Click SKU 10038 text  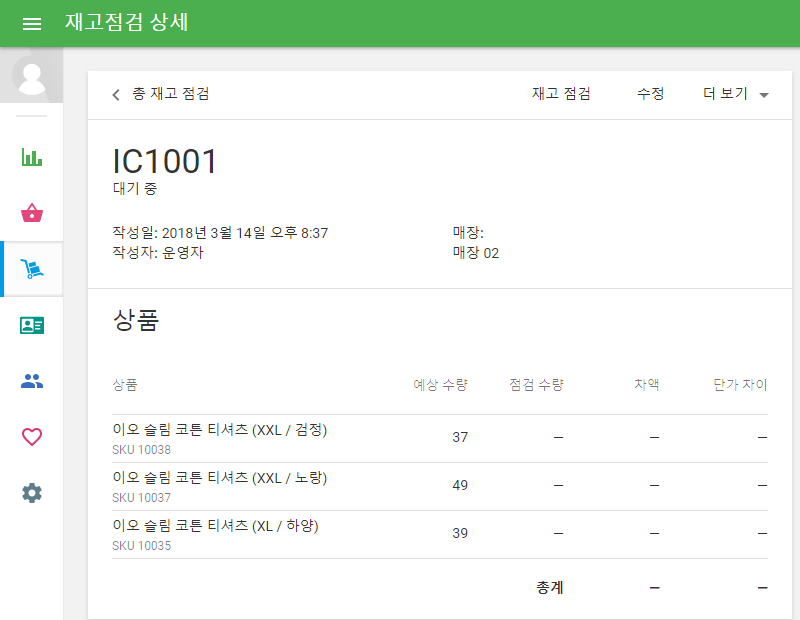pos(141,450)
